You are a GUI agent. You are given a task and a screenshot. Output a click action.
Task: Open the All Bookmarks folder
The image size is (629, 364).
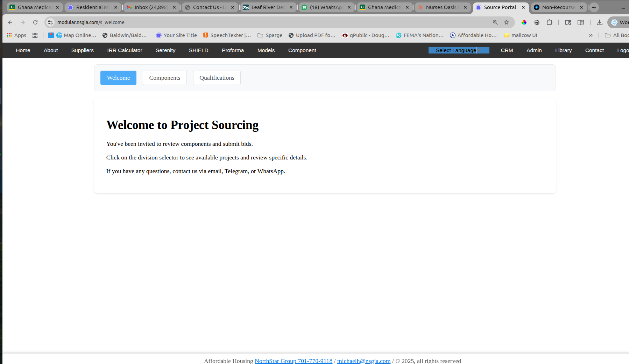coord(617,35)
